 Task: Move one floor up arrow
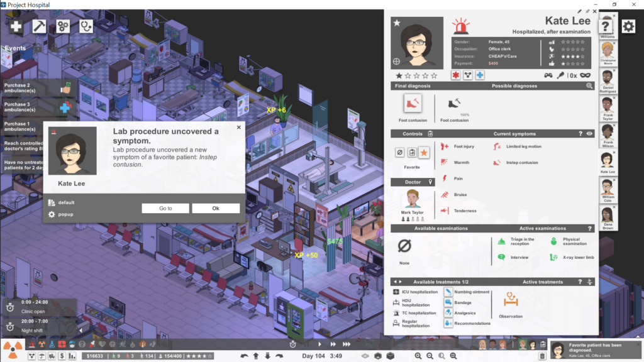coord(256,356)
